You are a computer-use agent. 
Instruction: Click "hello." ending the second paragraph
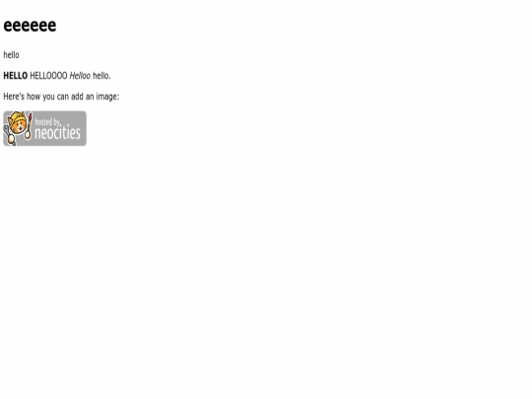point(101,76)
